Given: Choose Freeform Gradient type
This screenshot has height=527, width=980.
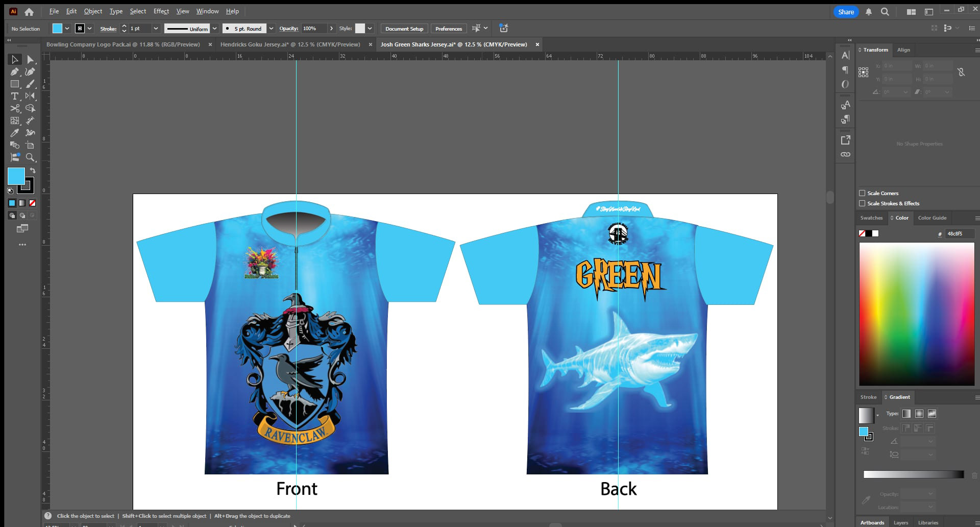Looking at the screenshot, I should (x=932, y=414).
